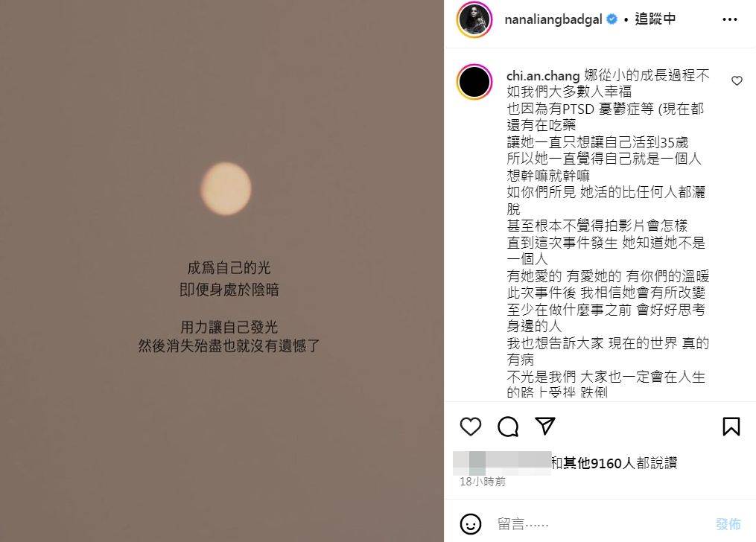Click the moon in the post image
This screenshot has height=542, width=756.
pos(226,188)
